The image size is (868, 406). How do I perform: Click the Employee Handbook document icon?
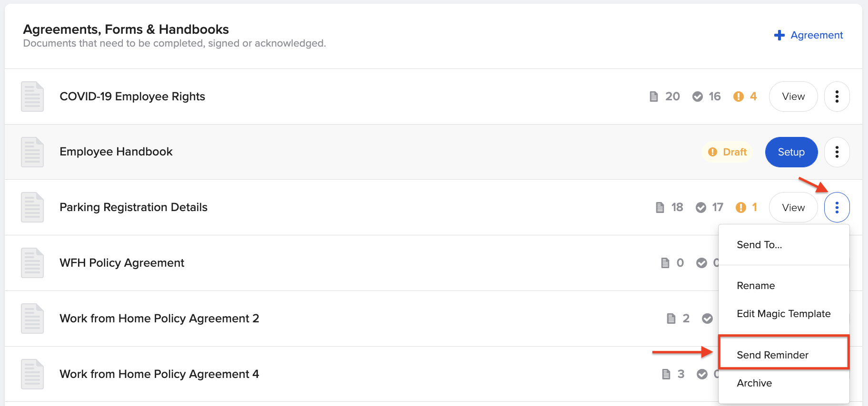32,152
